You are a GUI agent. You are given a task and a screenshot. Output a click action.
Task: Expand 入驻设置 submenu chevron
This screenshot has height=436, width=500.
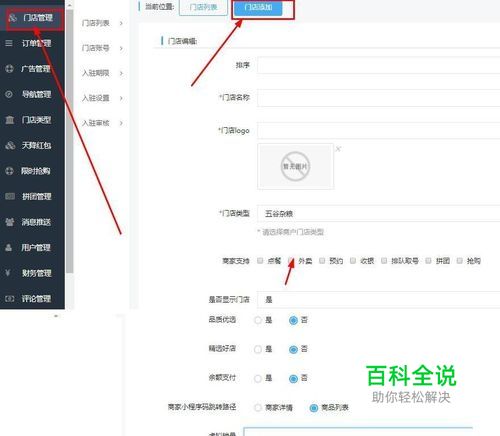click(x=121, y=98)
